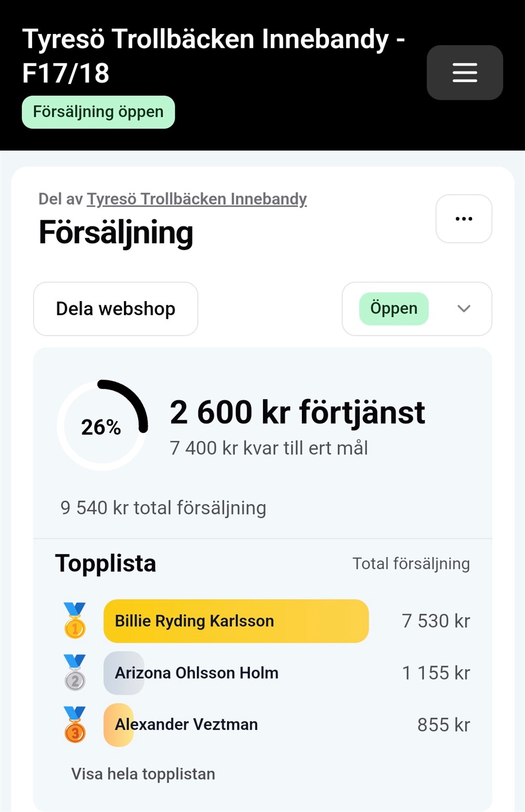Image resolution: width=525 pixels, height=812 pixels.
Task: Click the bronze third place medal
Action: (75, 724)
